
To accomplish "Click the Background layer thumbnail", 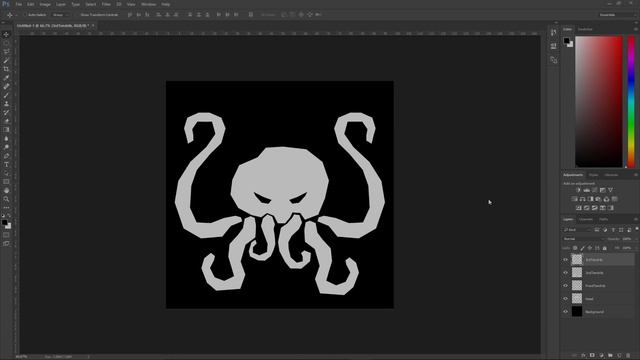I will tap(577, 312).
